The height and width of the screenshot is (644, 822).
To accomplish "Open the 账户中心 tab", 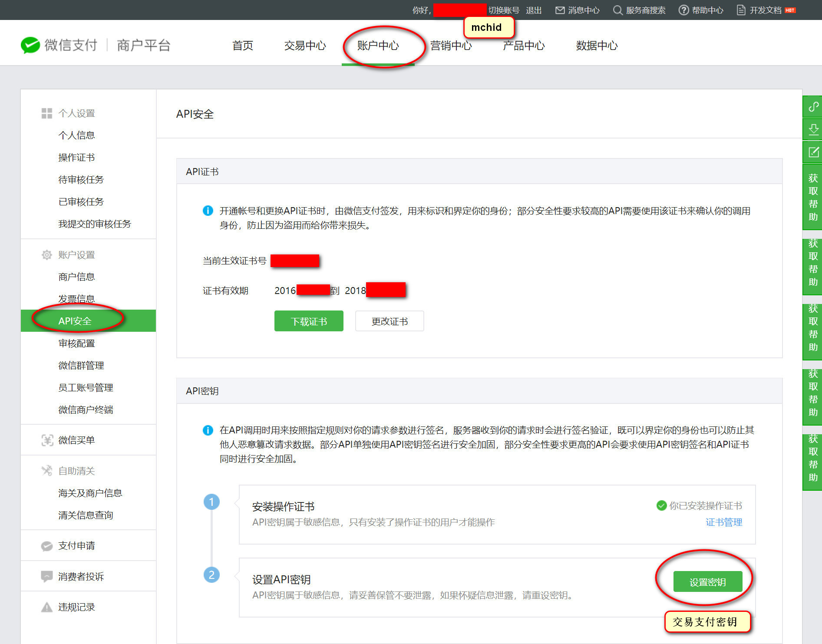I will point(378,46).
